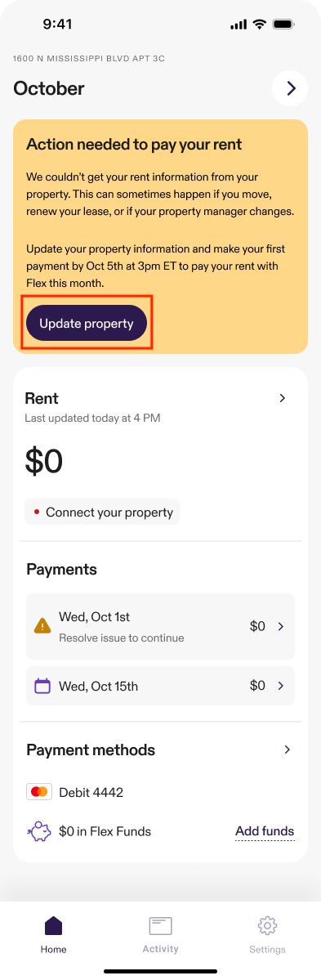321x980 pixels.
Task: Open the Activity tab icon
Action: (x=160, y=925)
